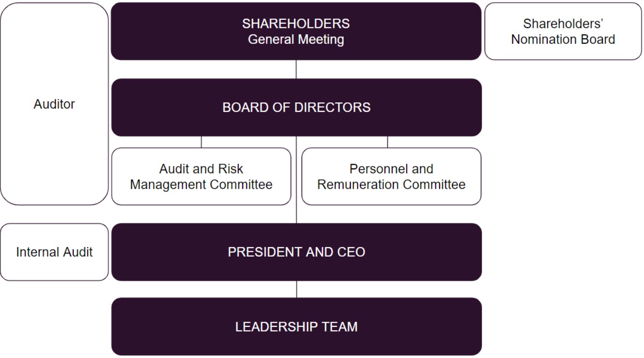Select the Shareholders' Nomination Board box
The image size is (644, 358).
563,32
